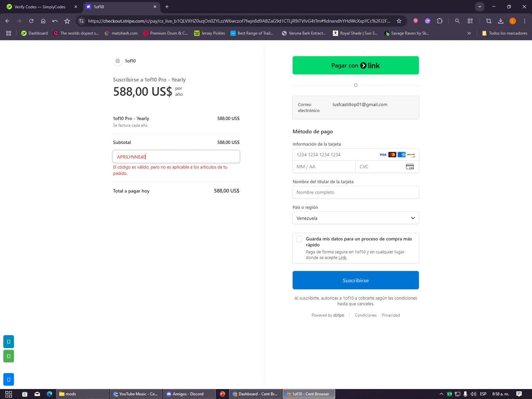Open the Windows Start button

tap(9, 394)
